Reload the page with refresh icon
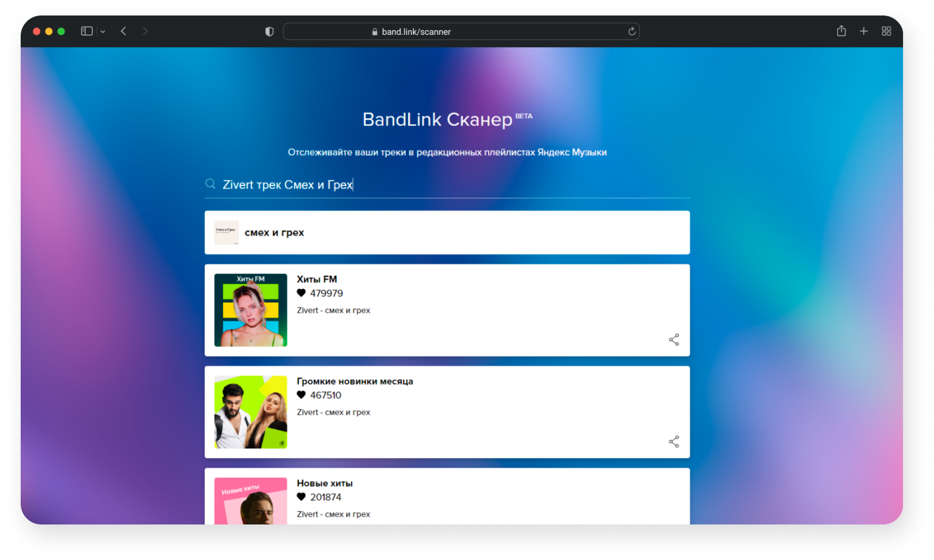 point(632,32)
